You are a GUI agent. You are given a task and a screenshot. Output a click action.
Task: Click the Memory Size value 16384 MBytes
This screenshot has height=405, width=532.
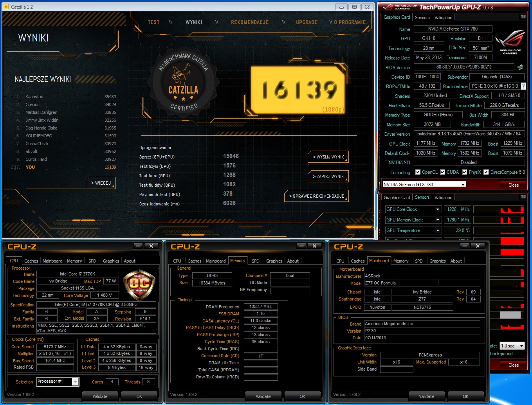coord(212,283)
